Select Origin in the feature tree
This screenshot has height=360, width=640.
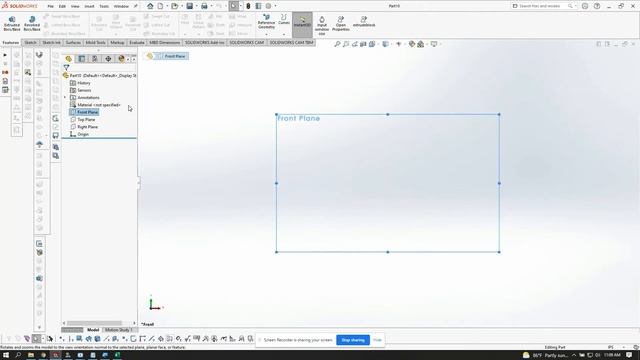tap(83, 134)
